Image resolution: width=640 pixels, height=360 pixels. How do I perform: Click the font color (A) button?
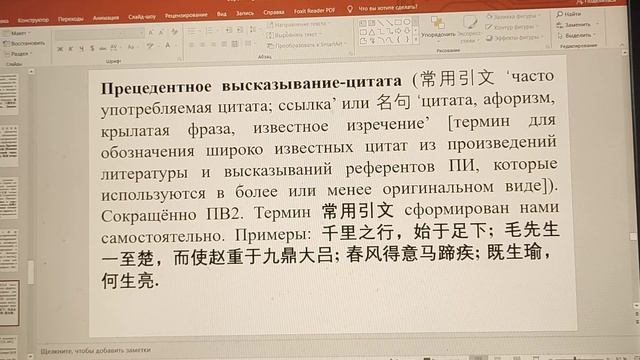(168, 46)
